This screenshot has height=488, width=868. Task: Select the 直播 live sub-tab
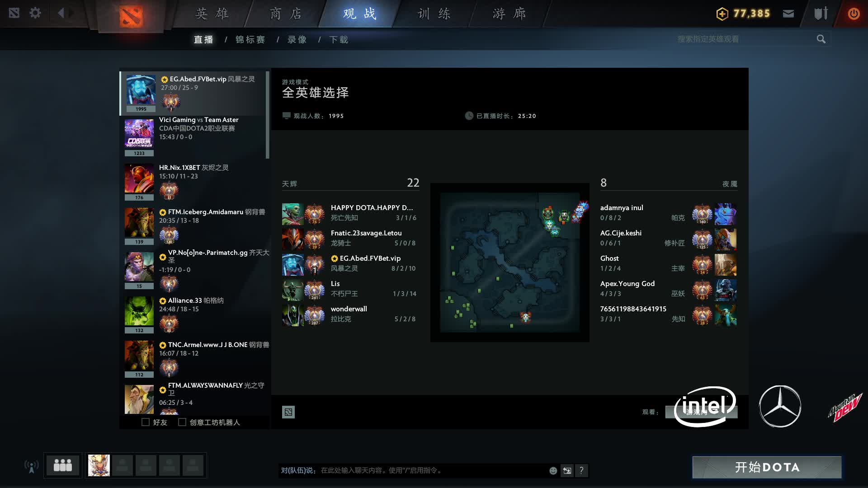pos(203,40)
